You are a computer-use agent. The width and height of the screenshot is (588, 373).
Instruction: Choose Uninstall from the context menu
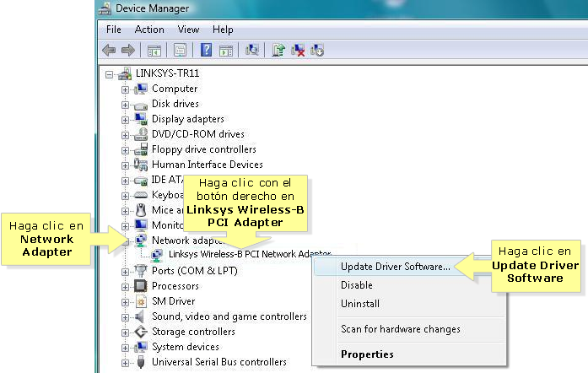pos(360,304)
